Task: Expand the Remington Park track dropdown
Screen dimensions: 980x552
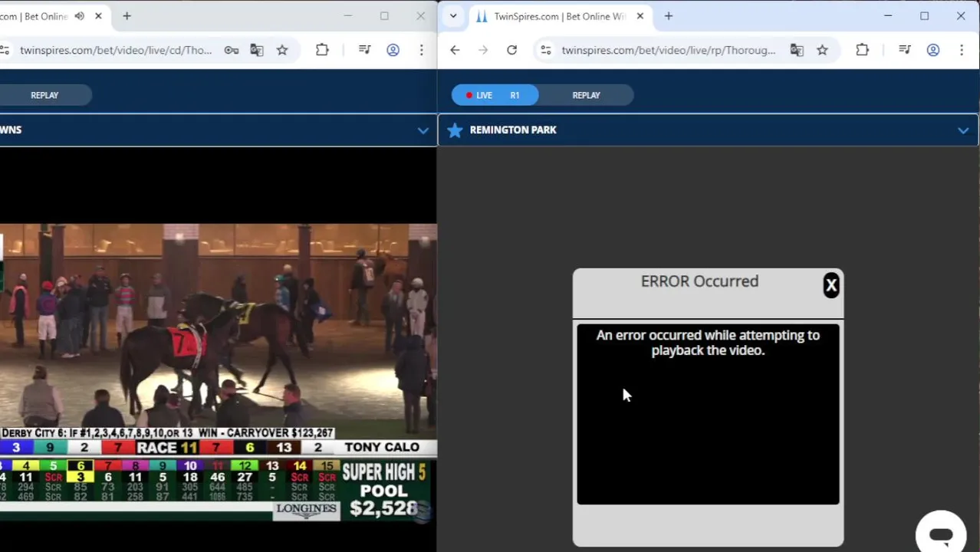Action: [x=963, y=130]
